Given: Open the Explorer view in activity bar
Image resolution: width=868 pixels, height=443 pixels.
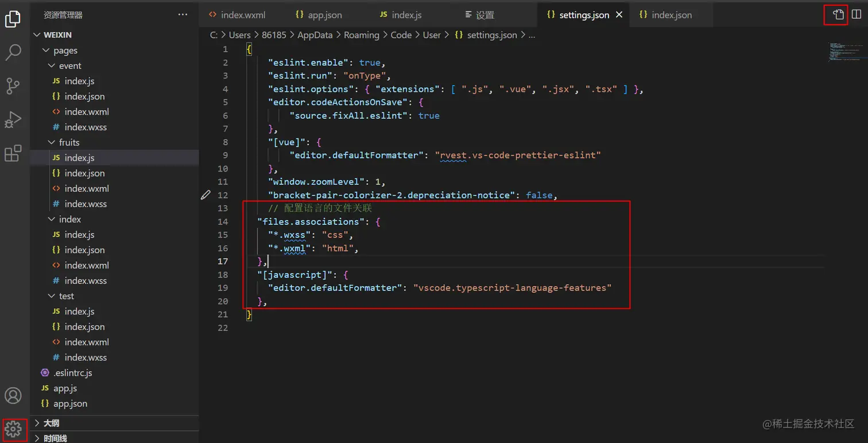Looking at the screenshot, I should [13, 19].
